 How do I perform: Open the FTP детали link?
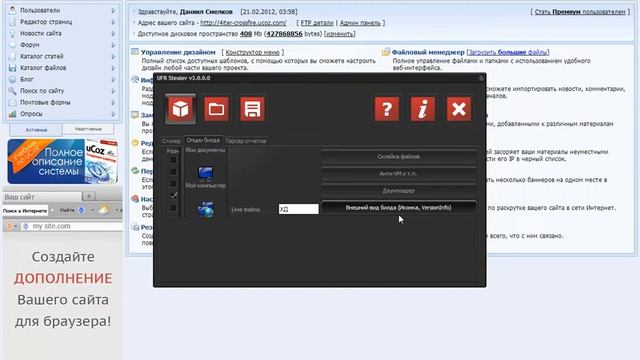pos(317,23)
